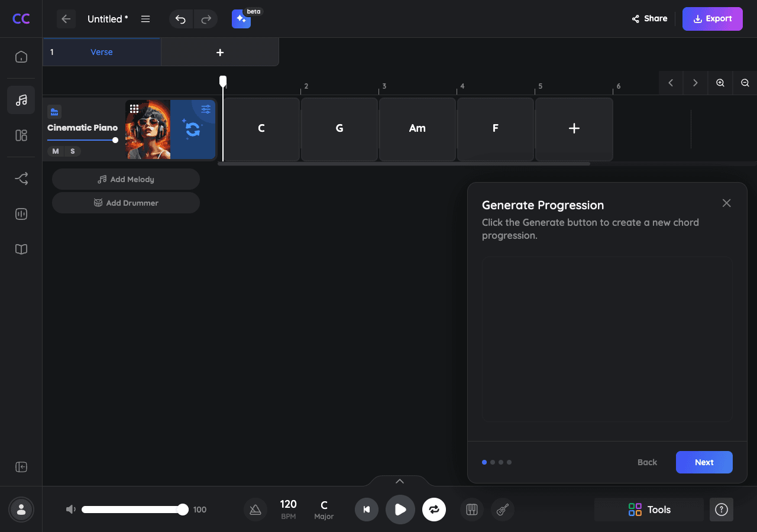Show the guitar view
The height and width of the screenshot is (532, 757).
point(503,510)
